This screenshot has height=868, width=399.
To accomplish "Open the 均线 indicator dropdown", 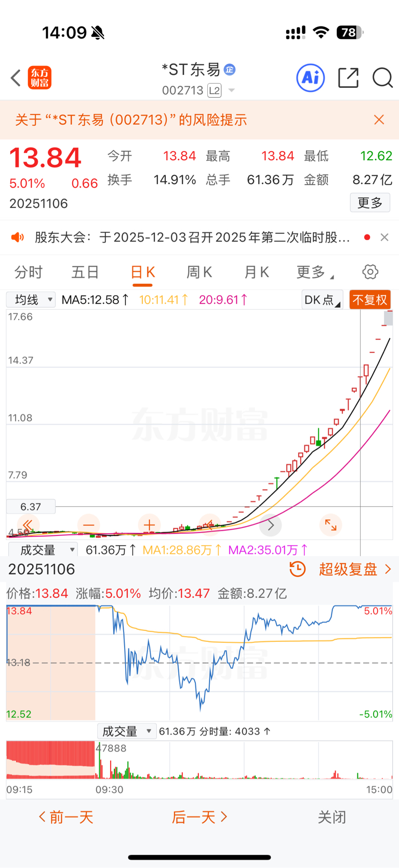I will (x=31, y=300).
